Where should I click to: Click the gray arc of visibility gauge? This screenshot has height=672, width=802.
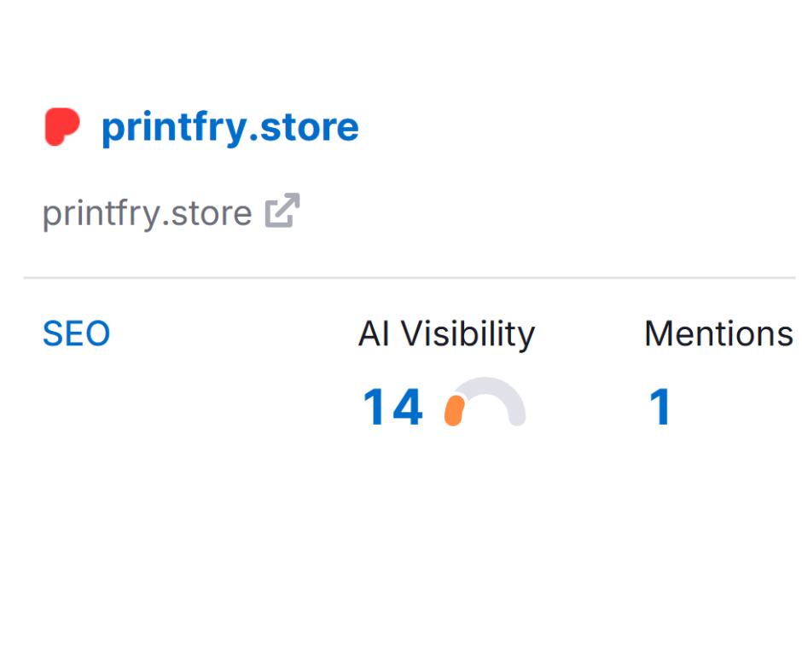pyautogui.click(x=503, y=394)
